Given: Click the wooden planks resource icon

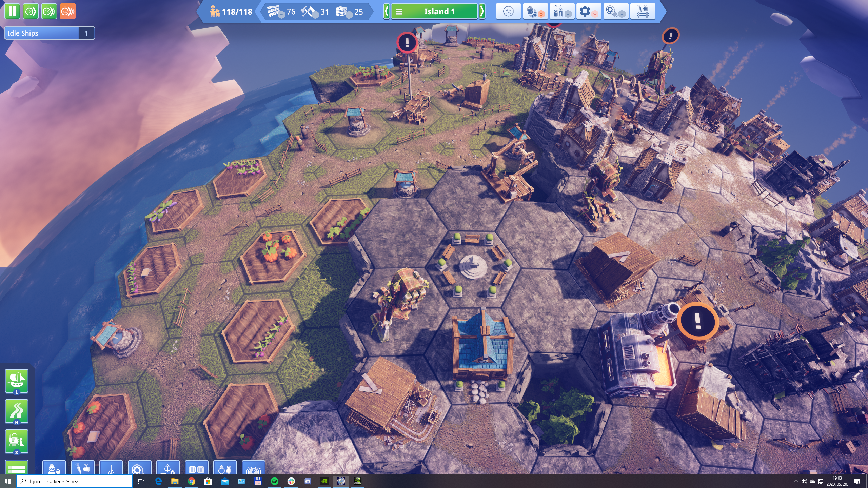Looking at the screenshot, I should [274, 12].
